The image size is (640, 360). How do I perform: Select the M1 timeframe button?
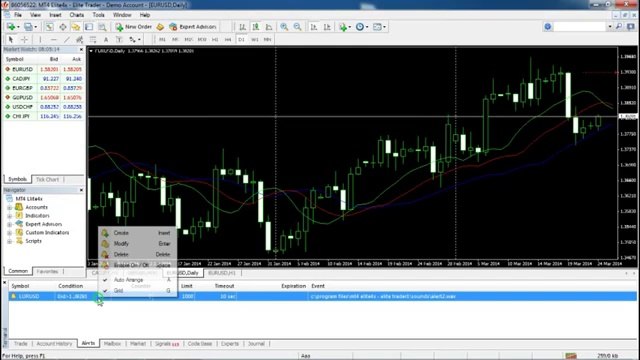click(x=162, y=40)
